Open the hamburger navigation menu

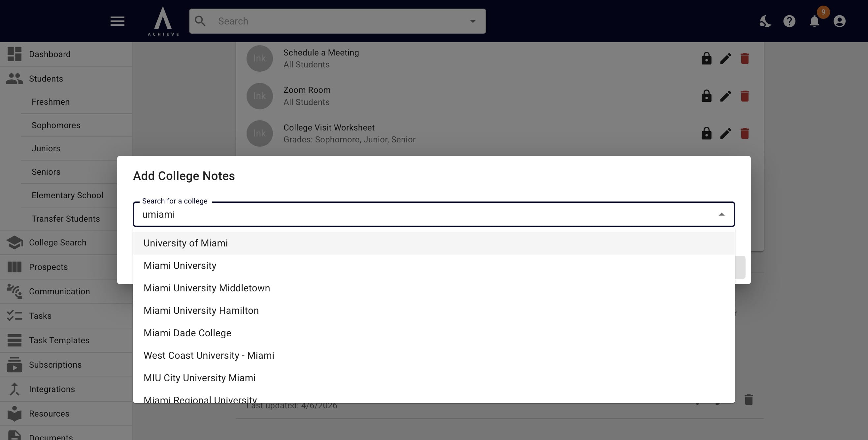(117, 21)
